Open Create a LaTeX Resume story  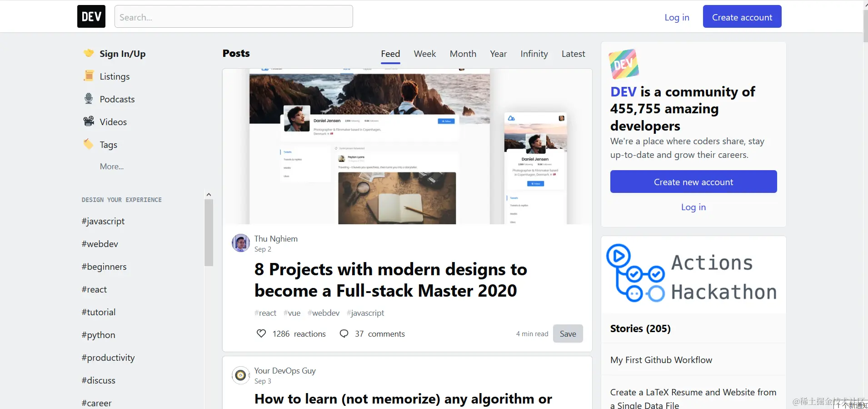[693, 399]
